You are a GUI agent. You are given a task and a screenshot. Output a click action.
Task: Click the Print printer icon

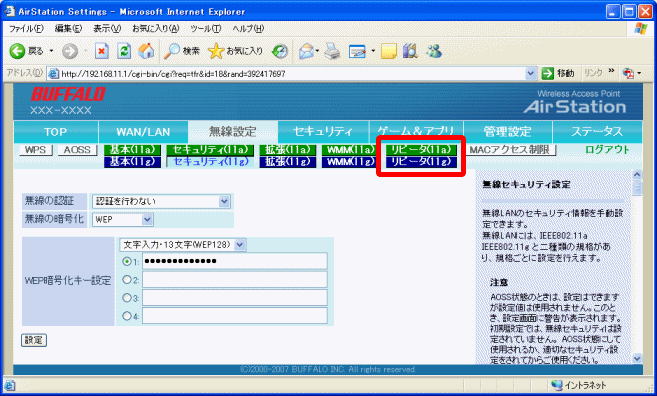(333, 52)
